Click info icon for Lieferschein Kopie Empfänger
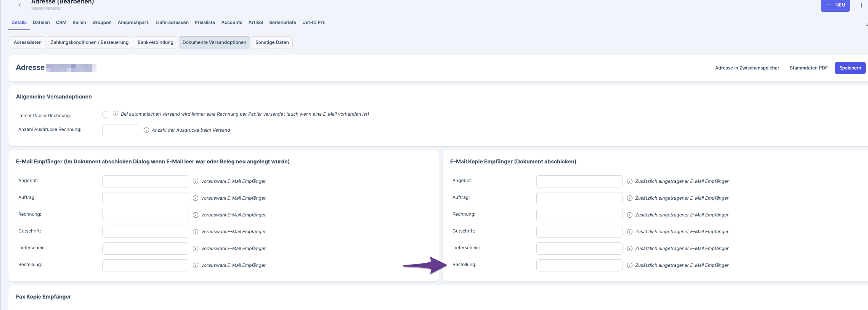Image resolution: width=868 pixels, height=310 pixels. point(630,249)
